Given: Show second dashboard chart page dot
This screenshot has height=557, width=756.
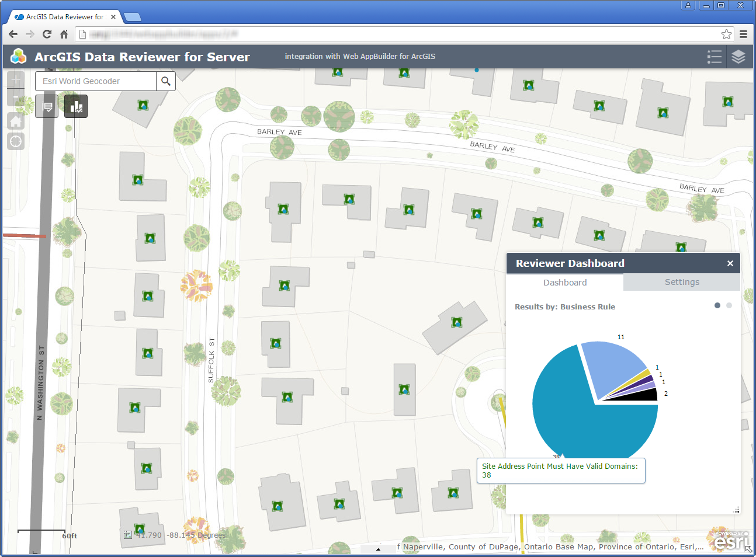Looking at the screenshot, I should (729, 305).
